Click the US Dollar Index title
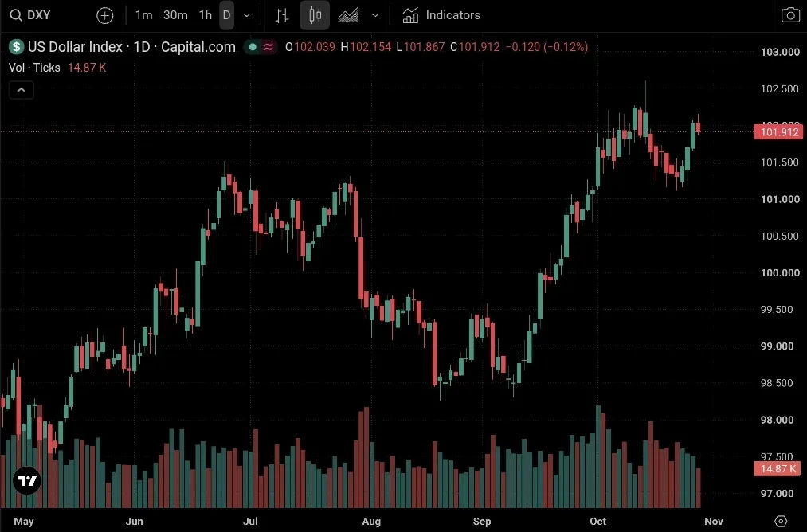This screenshot has width=807, height=532. [131, 47]
